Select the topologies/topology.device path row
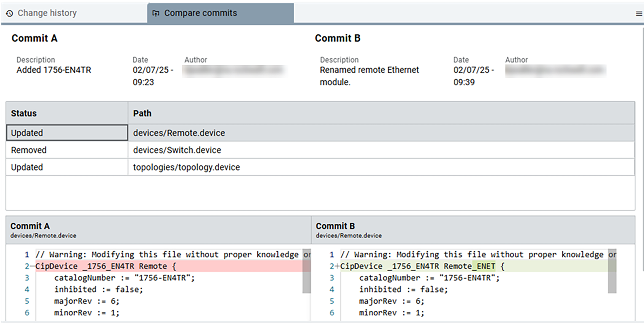 381,167
